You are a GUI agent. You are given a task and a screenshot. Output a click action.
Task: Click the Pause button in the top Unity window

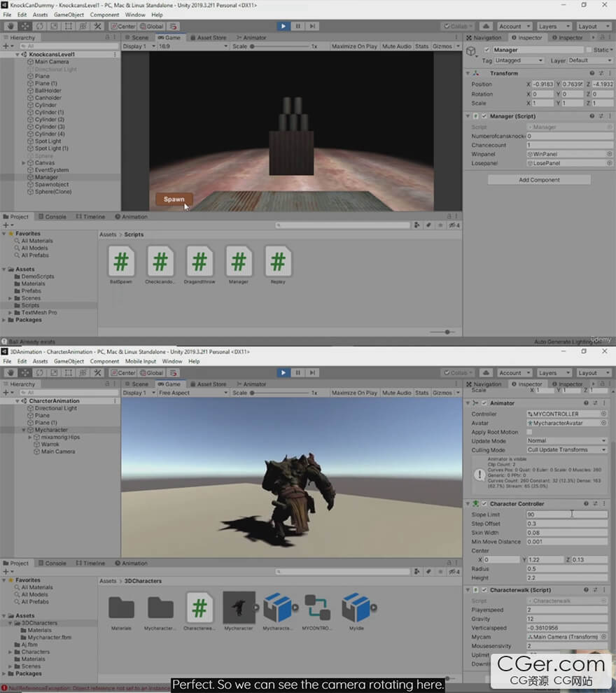[297, 26]
